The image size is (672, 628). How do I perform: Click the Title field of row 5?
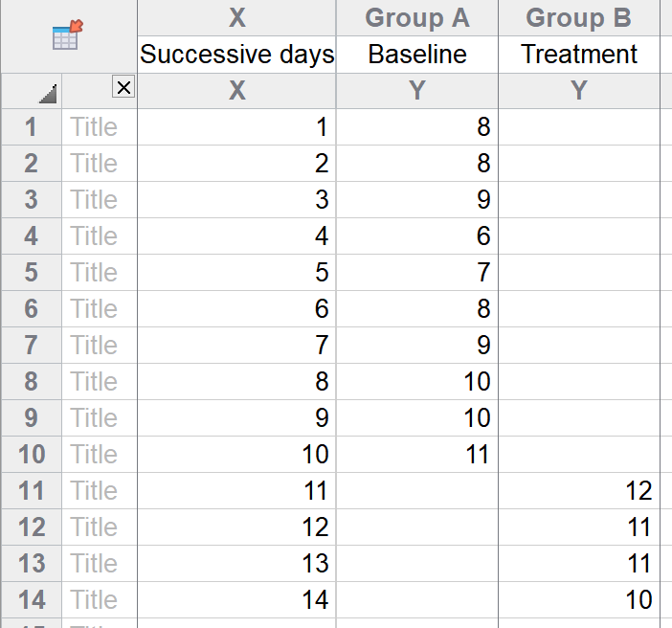[100, 272]
